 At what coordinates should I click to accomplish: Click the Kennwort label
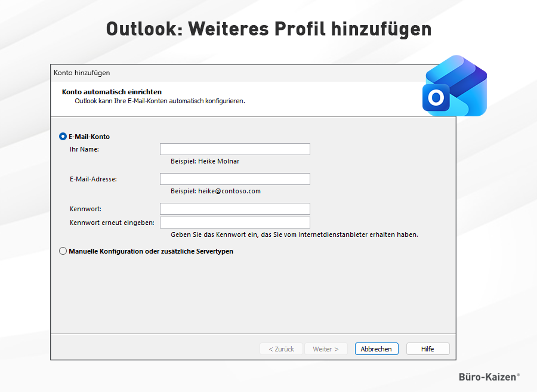[85, 209]
